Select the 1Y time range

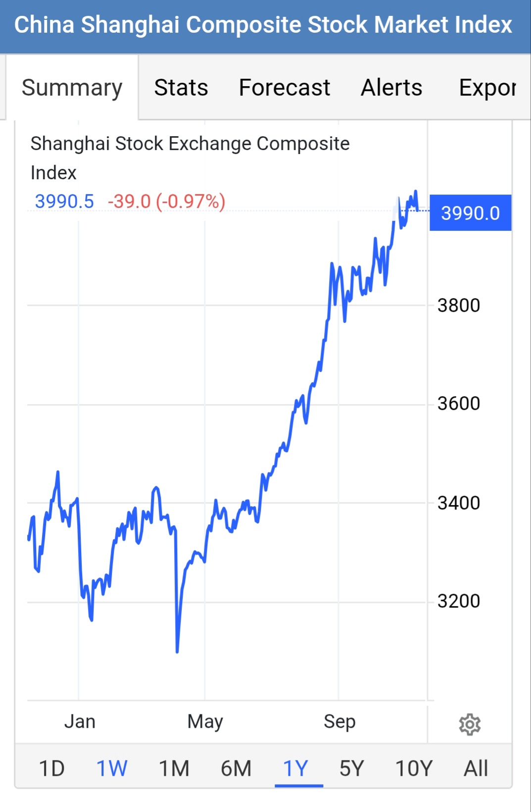click(296, 768)
